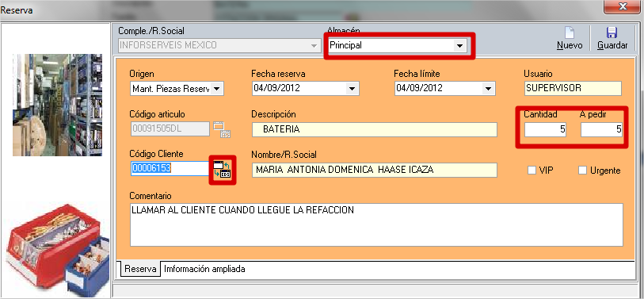Screen dimensions: 644x299
Task: Switch to the Reserva tab
Action: coord(140,269)
